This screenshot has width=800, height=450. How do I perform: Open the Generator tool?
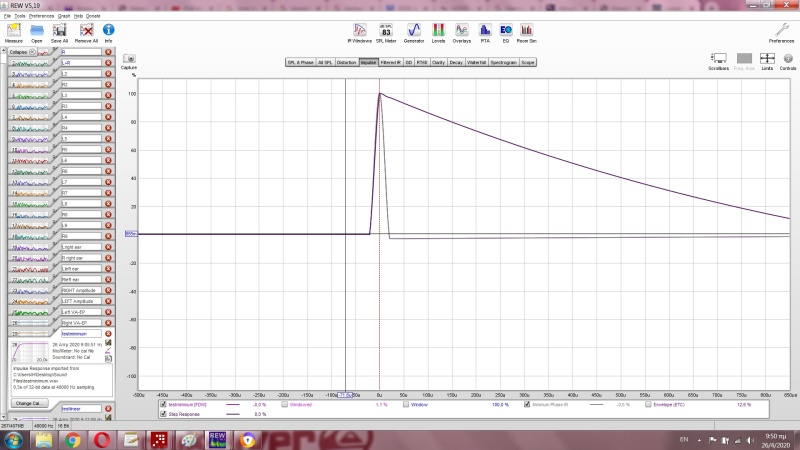[412, 34]
